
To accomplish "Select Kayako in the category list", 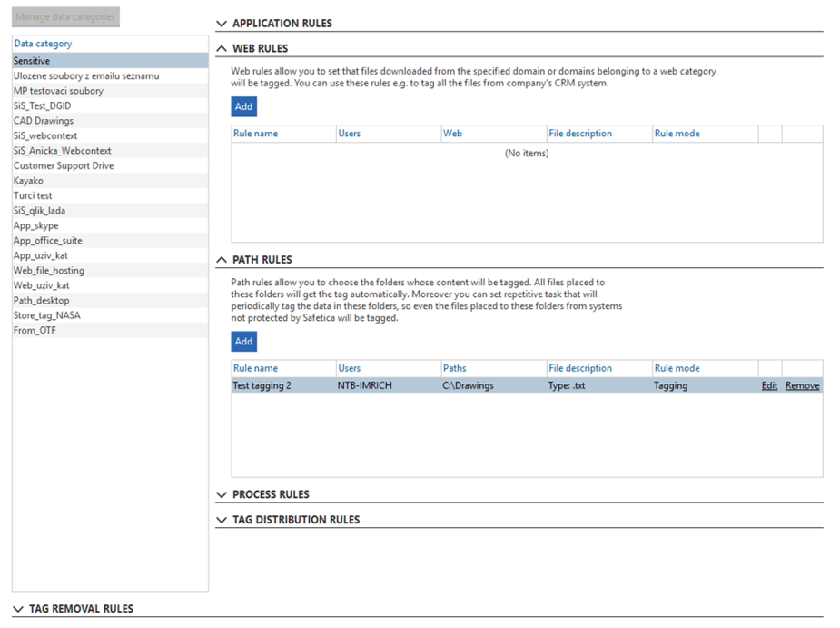I will click(28, 181).
